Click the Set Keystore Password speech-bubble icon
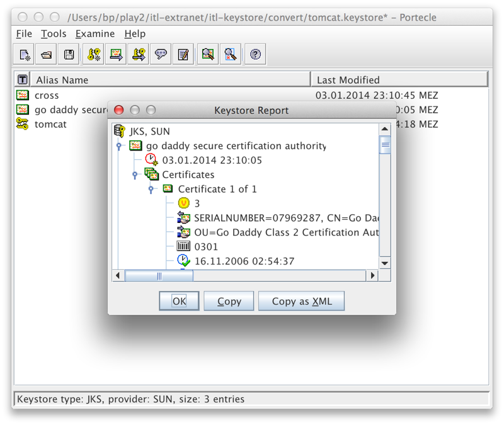 pyautogui.click(x=161, y=54)
